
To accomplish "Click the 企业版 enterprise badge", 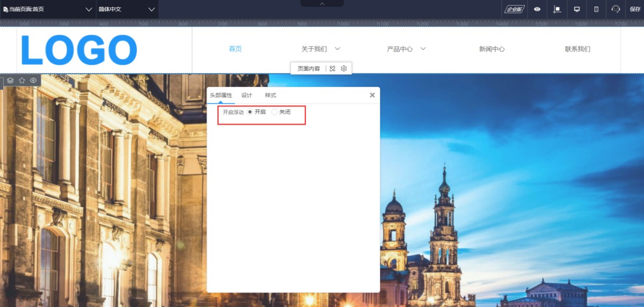I will 514,9.
